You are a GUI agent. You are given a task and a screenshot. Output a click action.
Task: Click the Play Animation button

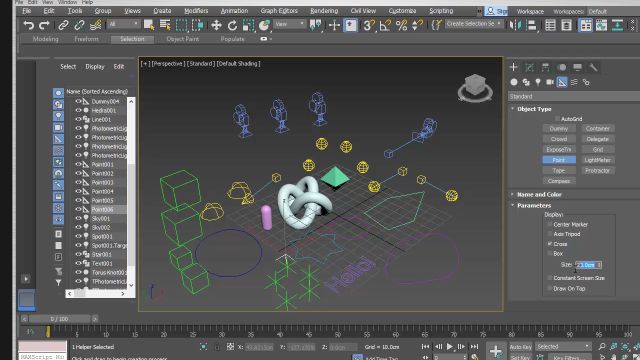(x=449, y=347)
